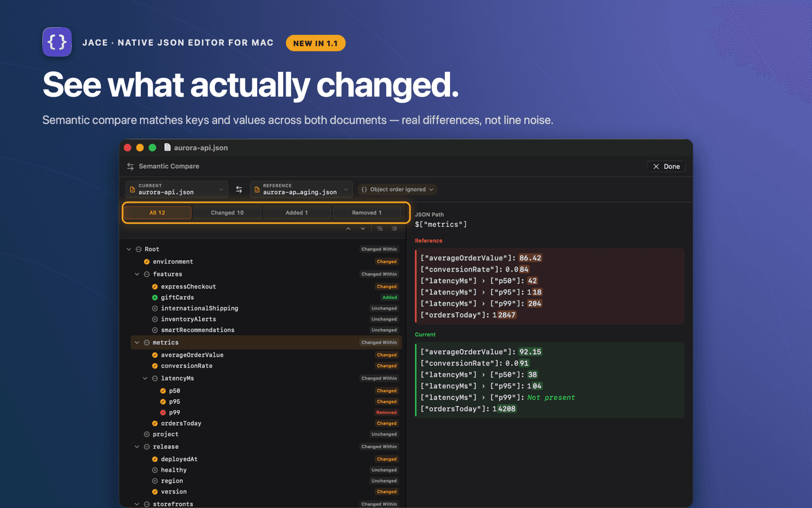Click the Done button

coord(667,167)
